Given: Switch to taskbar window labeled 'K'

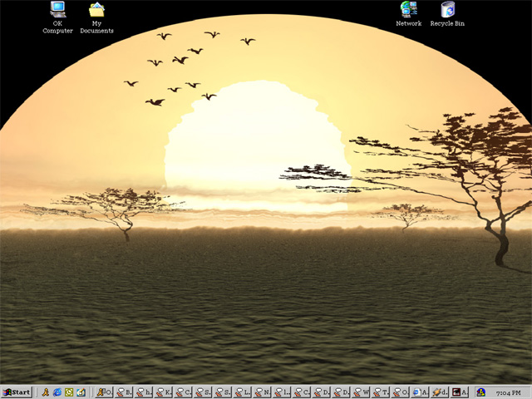Looking at the screenshot, I should click(164, 392).
